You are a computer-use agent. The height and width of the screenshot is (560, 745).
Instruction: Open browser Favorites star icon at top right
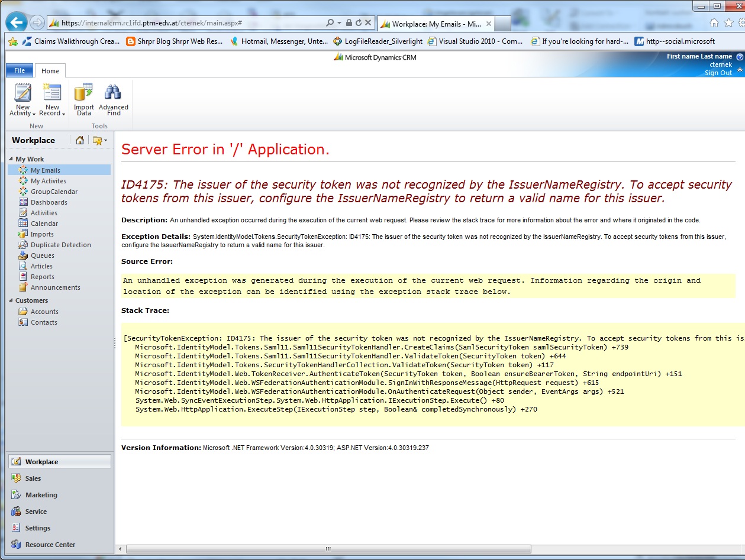(728, 22)
